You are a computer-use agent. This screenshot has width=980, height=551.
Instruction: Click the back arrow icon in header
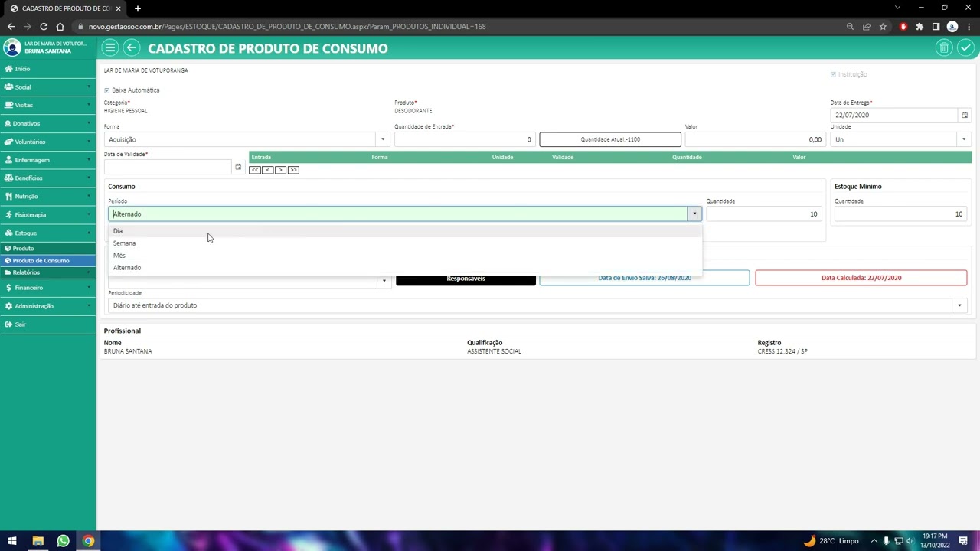click(132, 48)
